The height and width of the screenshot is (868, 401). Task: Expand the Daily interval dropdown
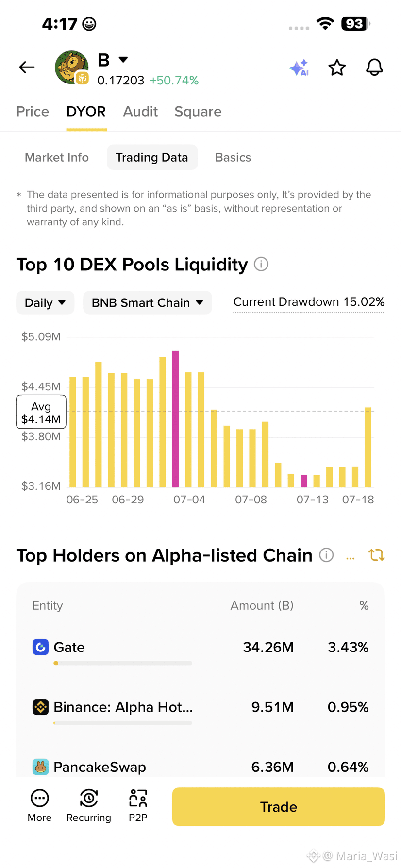pos(45,303)
